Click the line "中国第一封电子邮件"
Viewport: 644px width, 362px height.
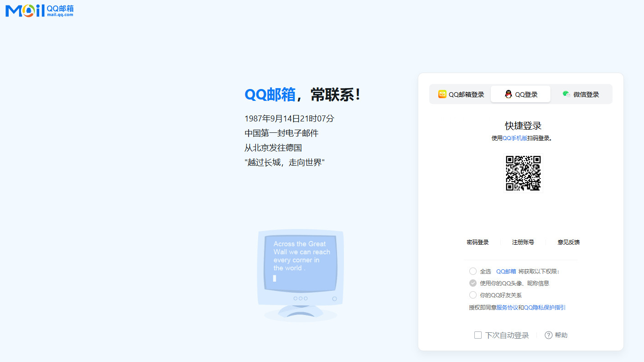(281, 133)
